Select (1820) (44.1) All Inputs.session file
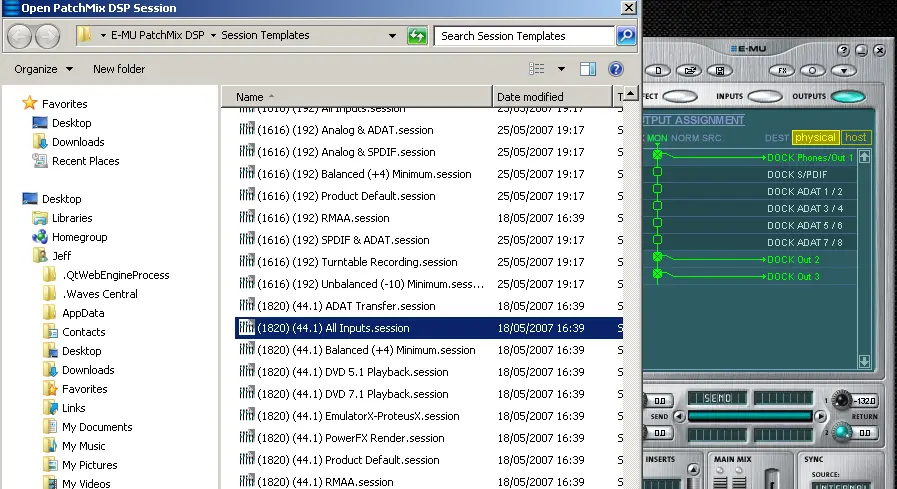 [428, 328]
